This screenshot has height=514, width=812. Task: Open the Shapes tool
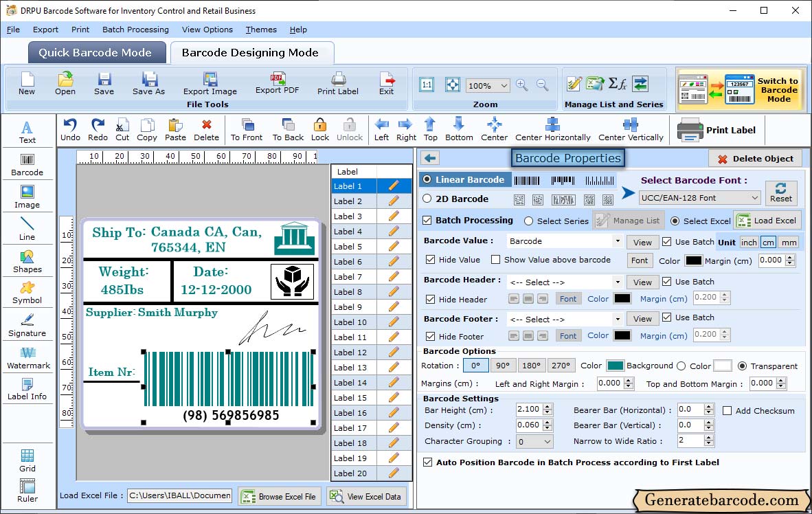coord(27,262)
